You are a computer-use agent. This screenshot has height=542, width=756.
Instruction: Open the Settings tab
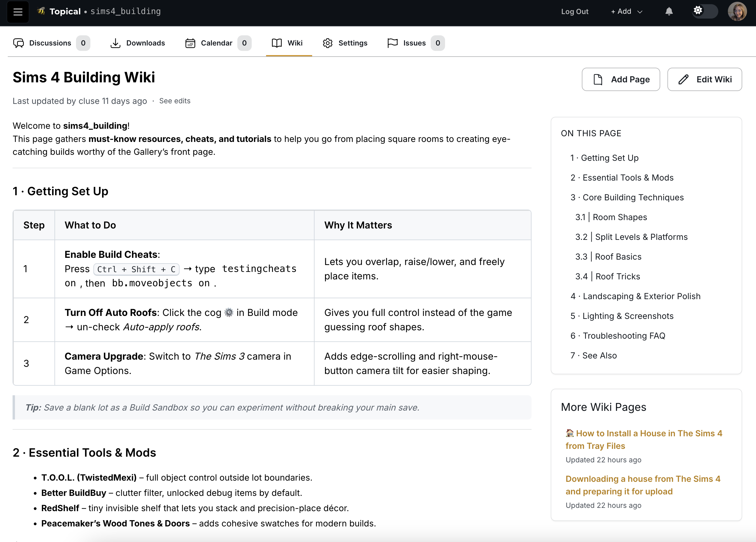click(x=345, y=43)
